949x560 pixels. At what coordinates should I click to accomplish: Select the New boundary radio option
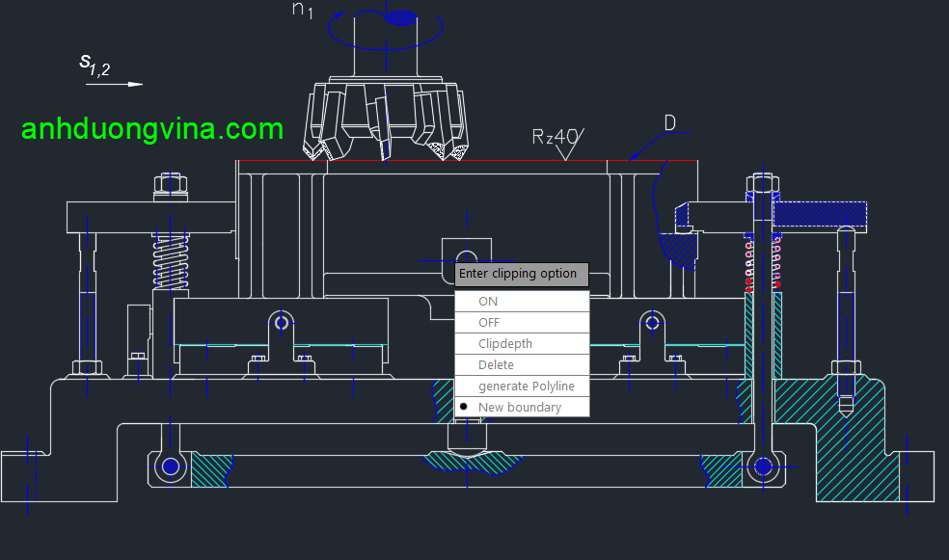521,408
